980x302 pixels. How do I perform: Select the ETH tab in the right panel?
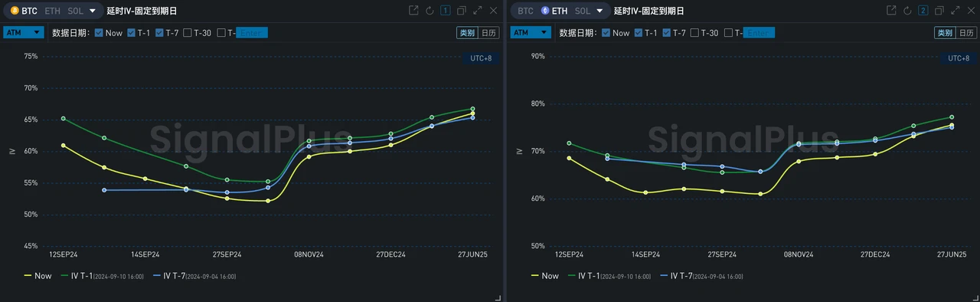coord(560,11)
